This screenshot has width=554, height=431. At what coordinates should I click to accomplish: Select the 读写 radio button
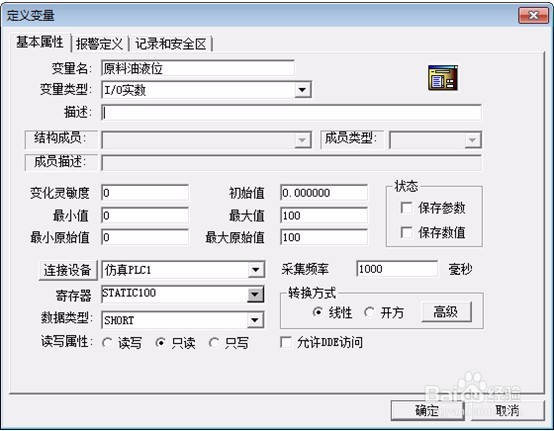pos(107,343)
